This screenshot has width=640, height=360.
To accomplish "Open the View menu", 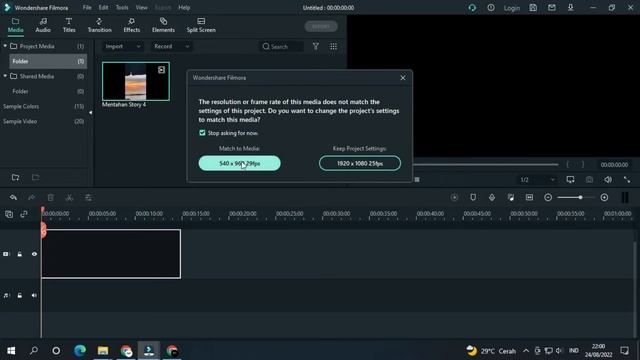I will [x=142, y=7].
